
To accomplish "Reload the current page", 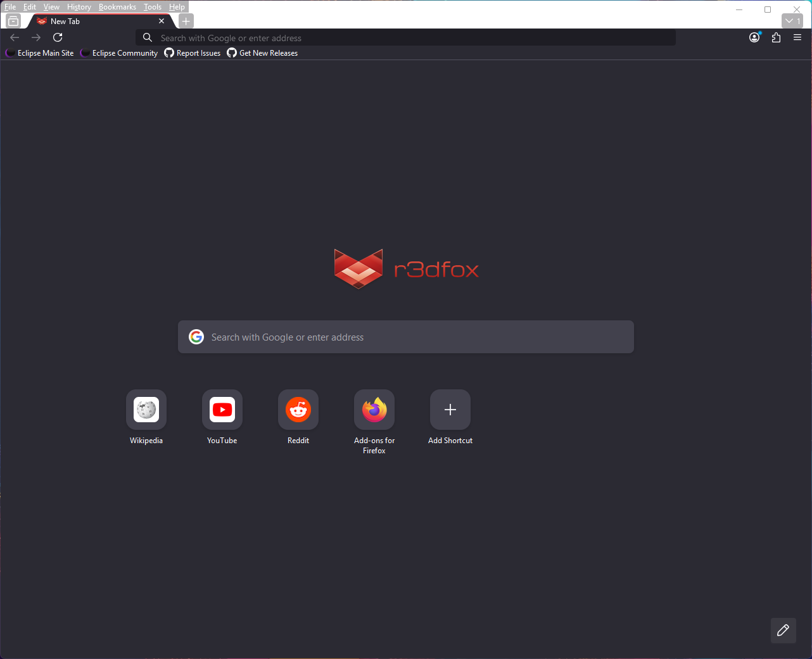I will coord(58,37).
